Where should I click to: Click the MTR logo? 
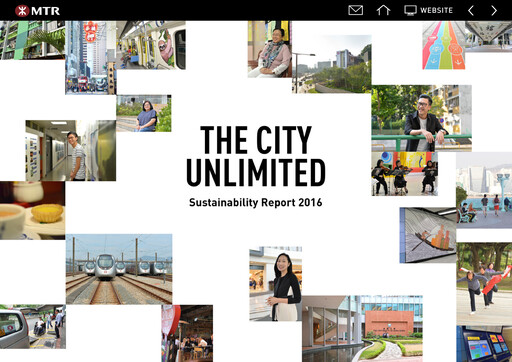[37, 11]
